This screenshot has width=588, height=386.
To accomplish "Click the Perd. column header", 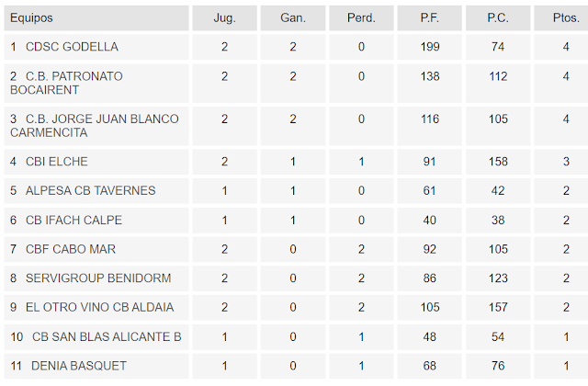I will [x=362, y=17].
